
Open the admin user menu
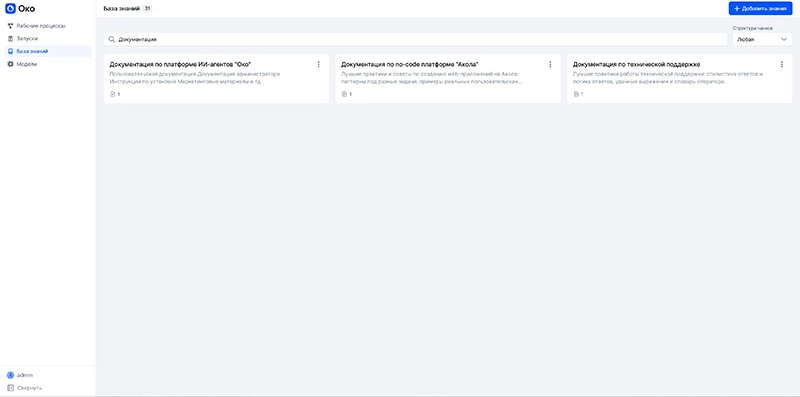(48, 375)
